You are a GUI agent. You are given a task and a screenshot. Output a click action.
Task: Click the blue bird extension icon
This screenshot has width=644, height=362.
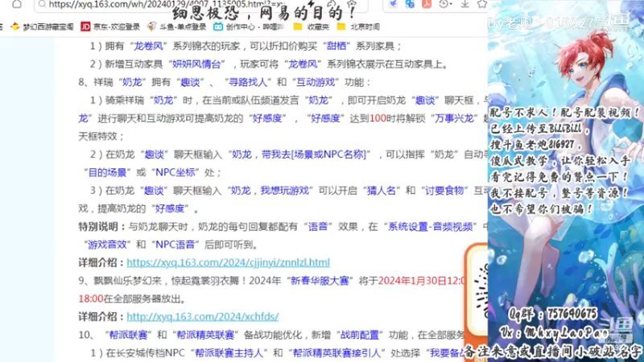[x=393, y=4]
